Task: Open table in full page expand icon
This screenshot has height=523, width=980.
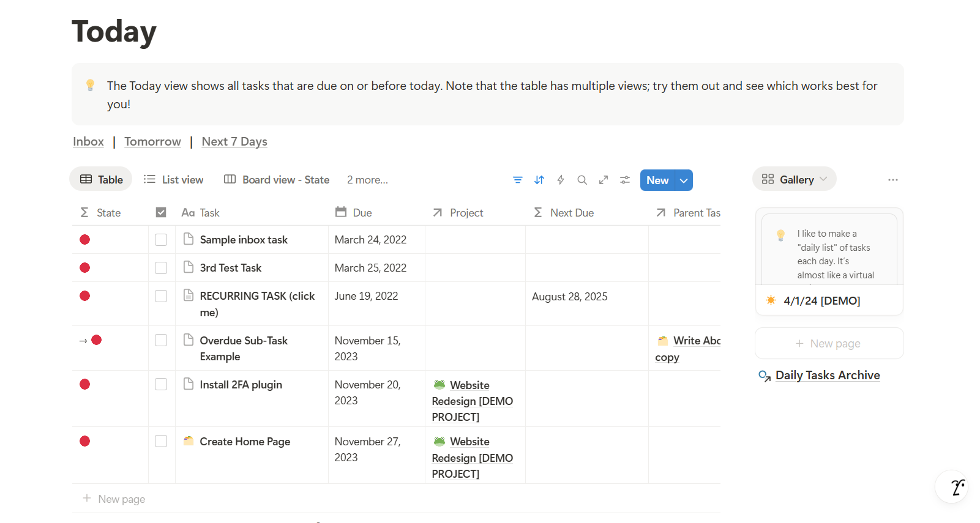Action: [604, 180]
